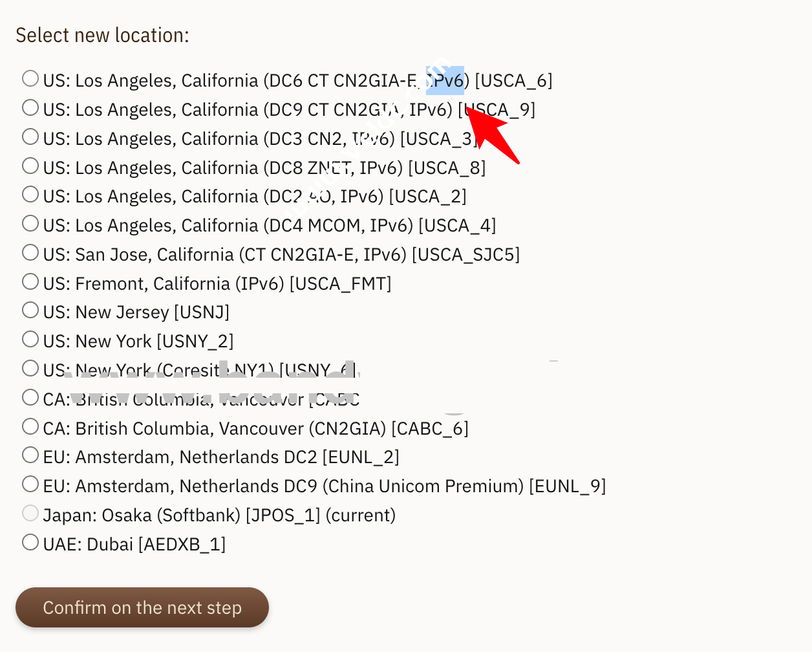Select Los Angeles DC3 CN2 location
The height and width of the screenshot is (652, 812).
tap(30, 136)
